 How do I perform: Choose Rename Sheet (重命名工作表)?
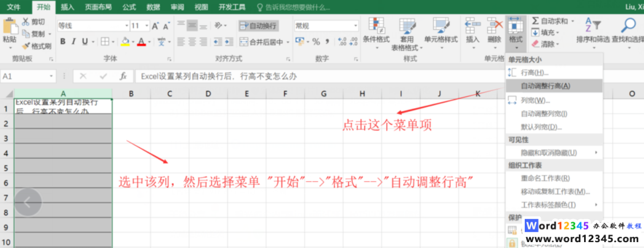click(554, 178)
